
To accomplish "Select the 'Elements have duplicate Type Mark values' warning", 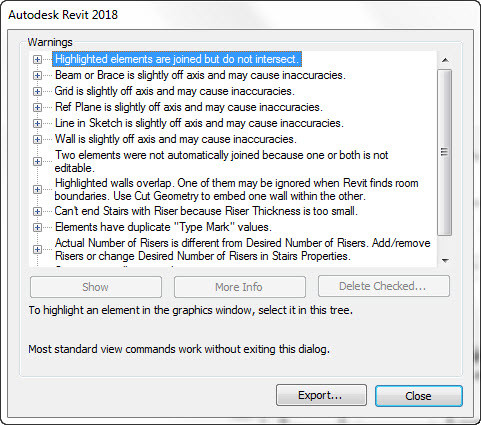I will (163, 227).
